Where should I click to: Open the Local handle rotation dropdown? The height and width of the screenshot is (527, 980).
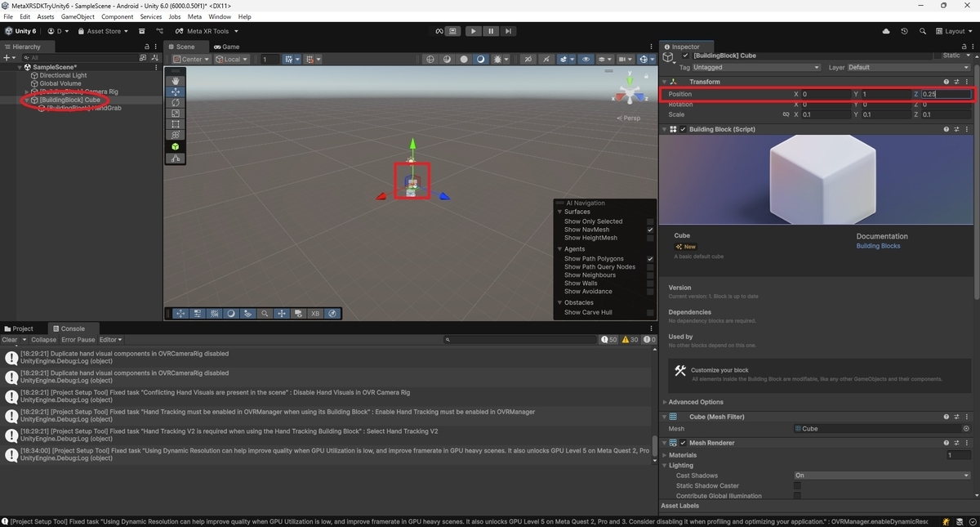[x=231, y=59]
